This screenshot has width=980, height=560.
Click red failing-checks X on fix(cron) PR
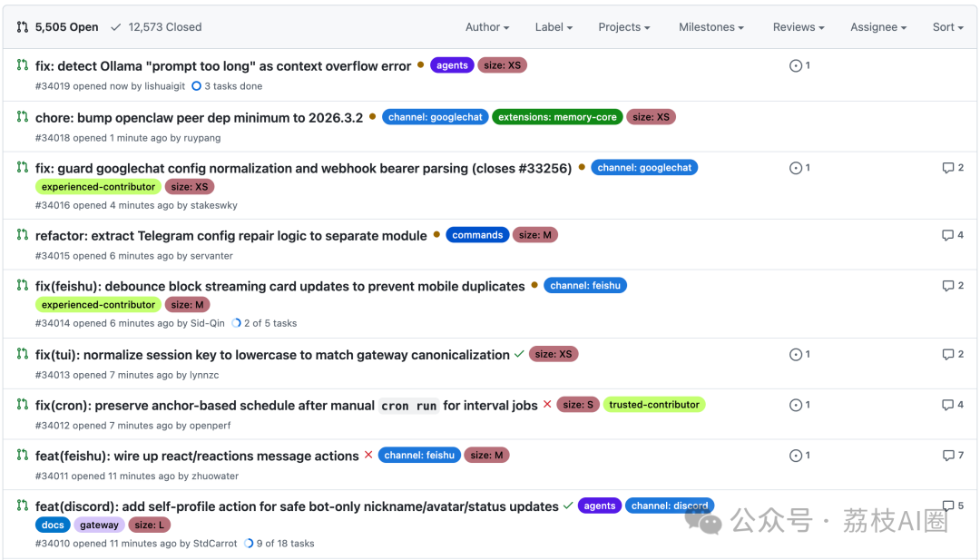547,405
